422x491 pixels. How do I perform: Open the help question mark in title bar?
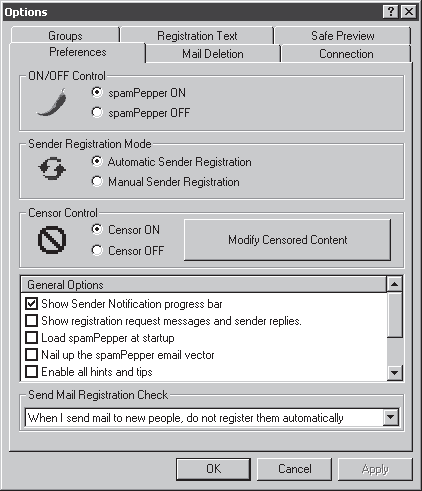[391, 12]
